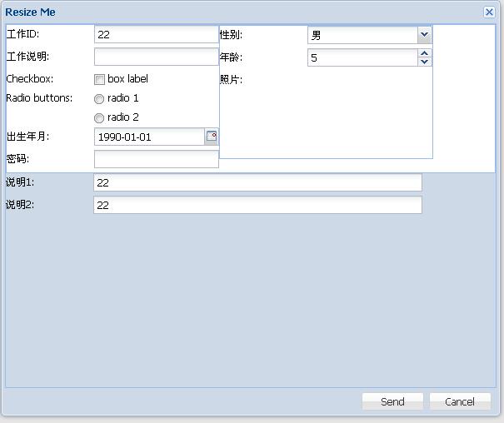Click the Send button
The image size is (504, 423).
pyautogui.click(x=392, y=401)
